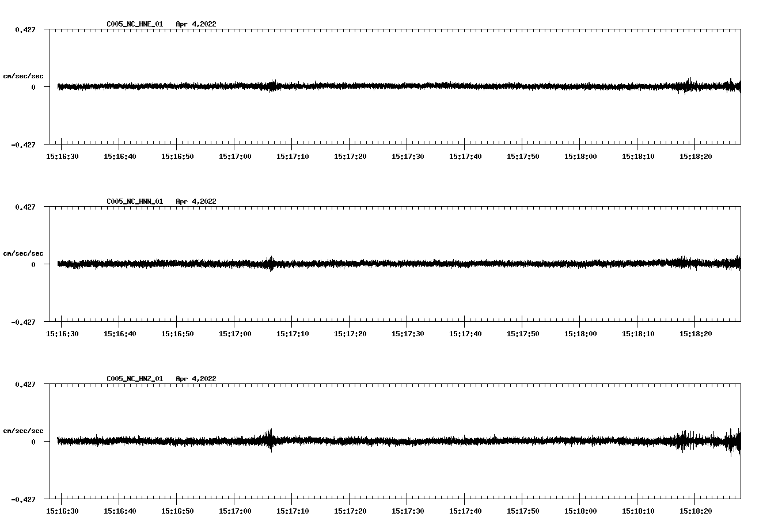Click the 15:16:50 time label on the HNZ plot

click(177, 511)
